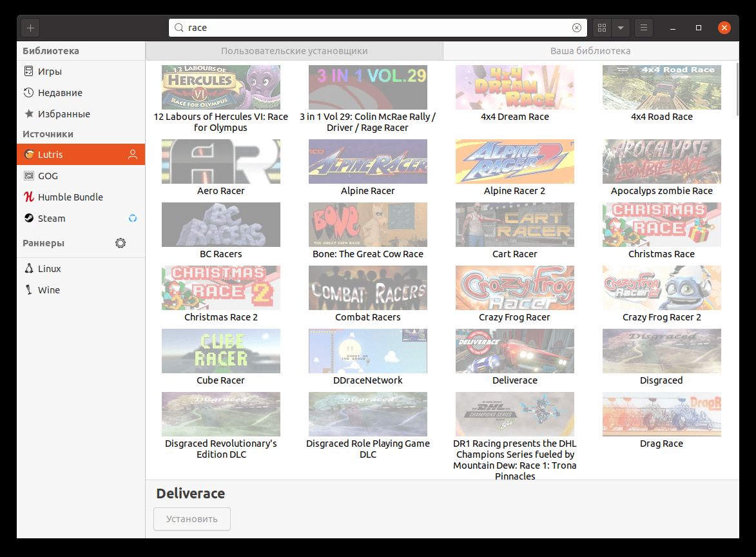Click the 'Christmas Race' game title
Image resolution: width=756 pixels, height=557 pixels.
661,254
